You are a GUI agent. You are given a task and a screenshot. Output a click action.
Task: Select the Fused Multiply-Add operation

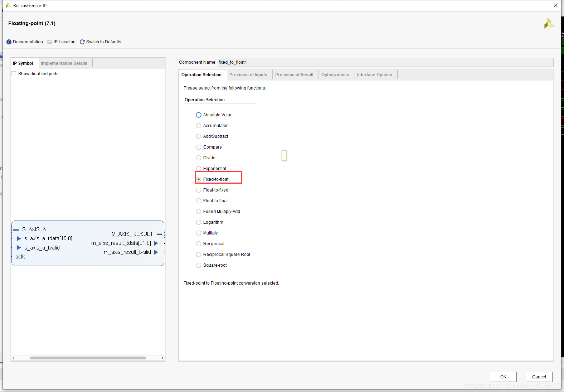199,212
